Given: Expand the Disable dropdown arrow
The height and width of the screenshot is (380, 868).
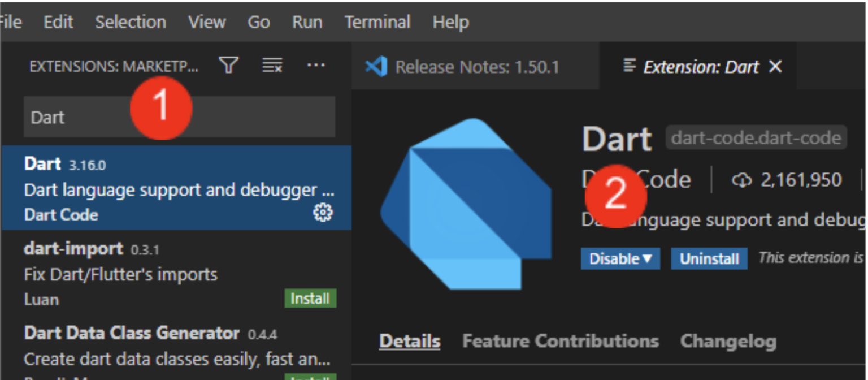Looking at the screenshot, I should (x=647, y=259).
